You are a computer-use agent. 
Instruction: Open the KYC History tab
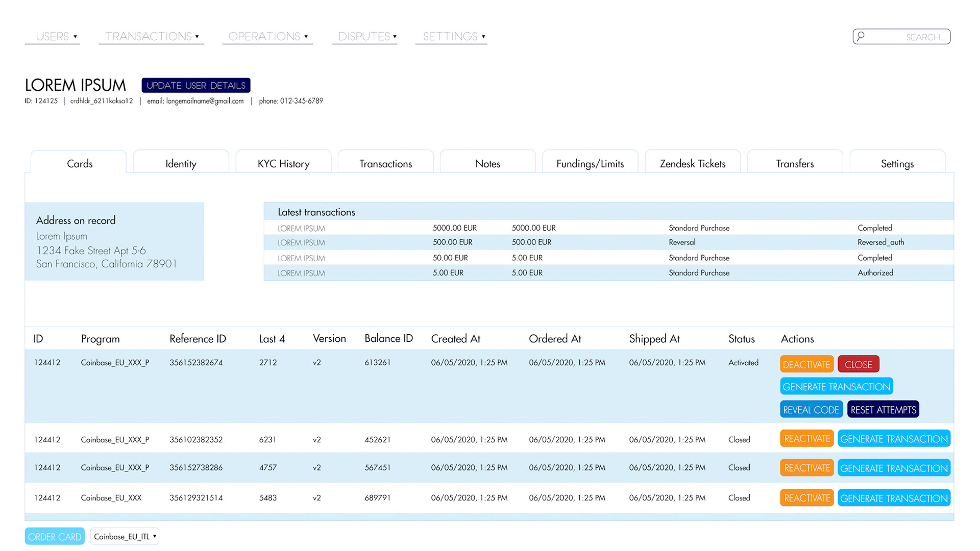tap(283, 163)
